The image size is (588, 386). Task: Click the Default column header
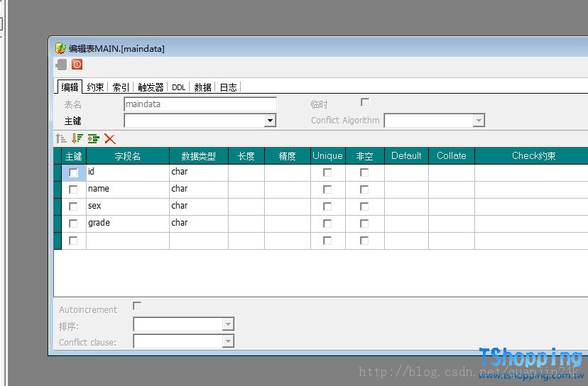(406, 156)
